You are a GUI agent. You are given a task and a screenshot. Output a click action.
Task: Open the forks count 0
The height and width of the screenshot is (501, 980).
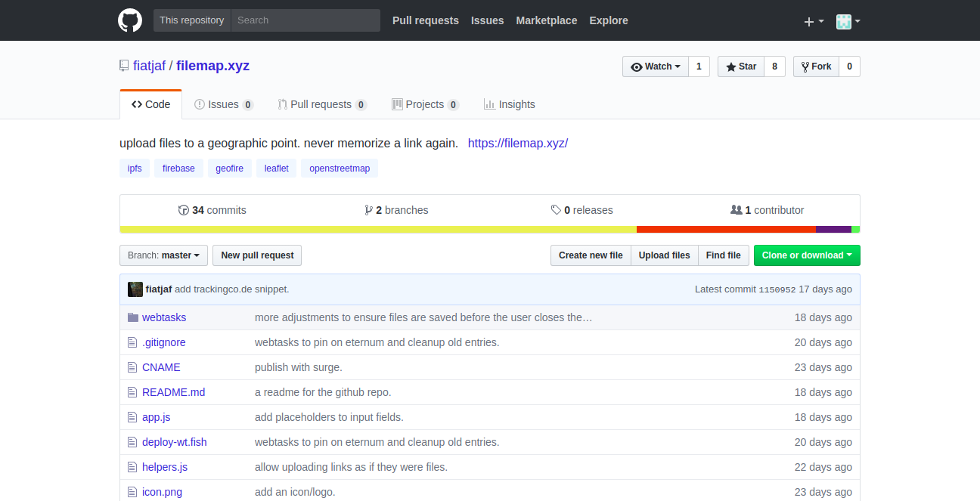(849, 66)
